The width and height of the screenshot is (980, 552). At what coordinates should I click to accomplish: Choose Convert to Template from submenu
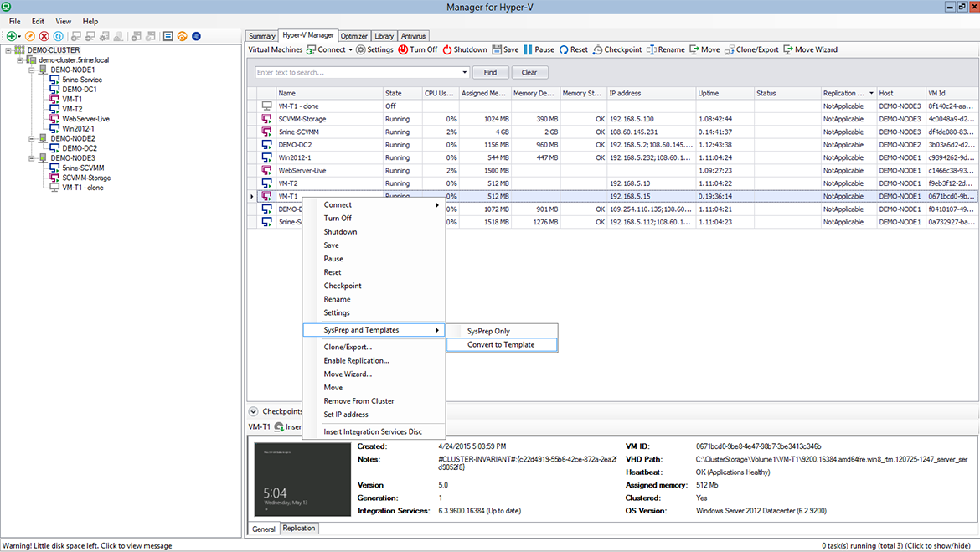click(x=501, y=344)
